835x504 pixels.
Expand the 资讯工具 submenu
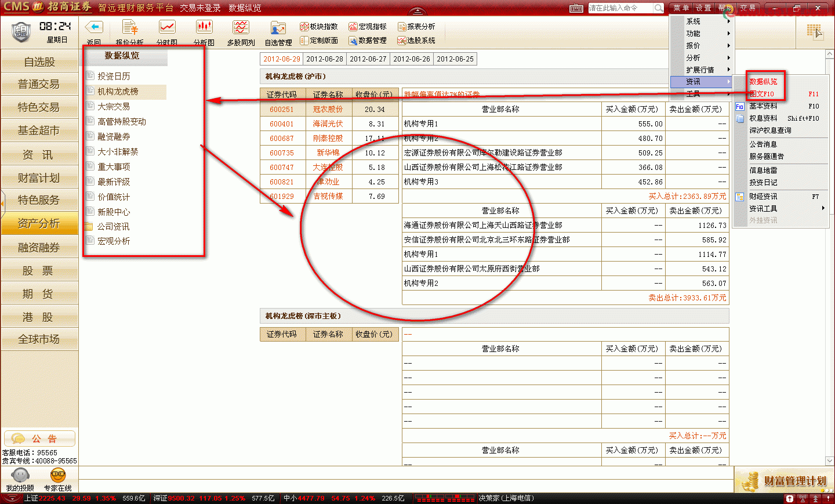coord(780,208)
